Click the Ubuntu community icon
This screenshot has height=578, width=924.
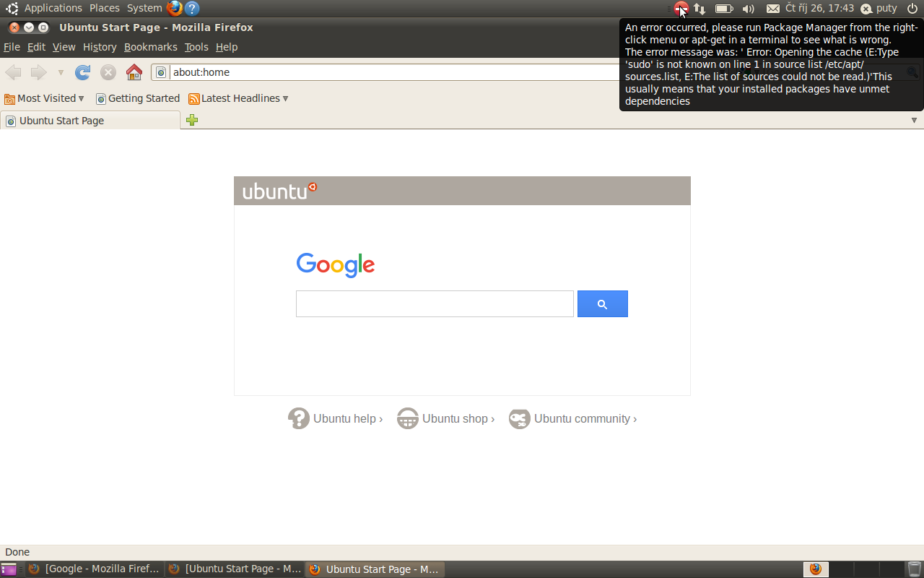pyautogui.click(x=519, y=418)
